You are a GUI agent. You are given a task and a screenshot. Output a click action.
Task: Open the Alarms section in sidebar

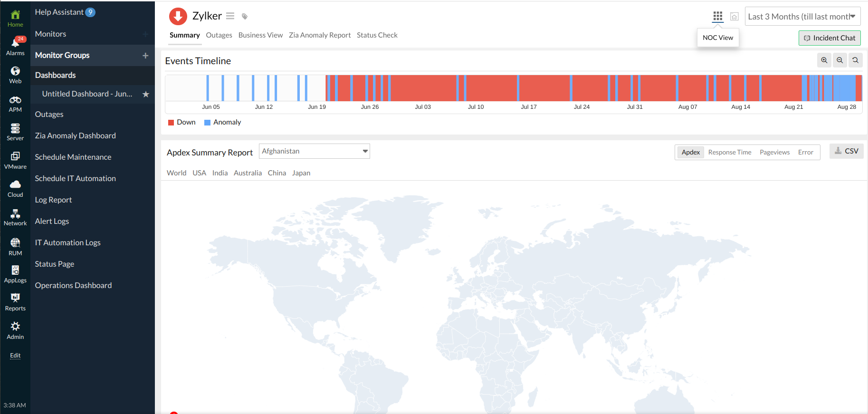(15, 46)
